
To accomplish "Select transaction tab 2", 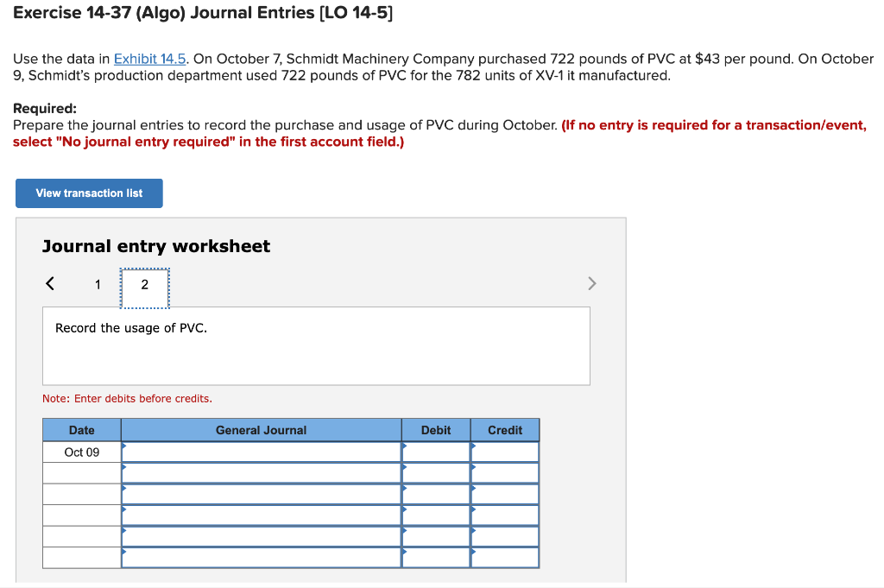I will point(144,284).
